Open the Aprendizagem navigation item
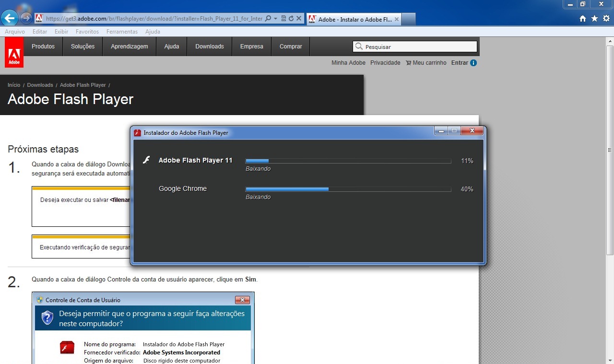This screenshot has width=614, height=364. click(x=130, y=47)
